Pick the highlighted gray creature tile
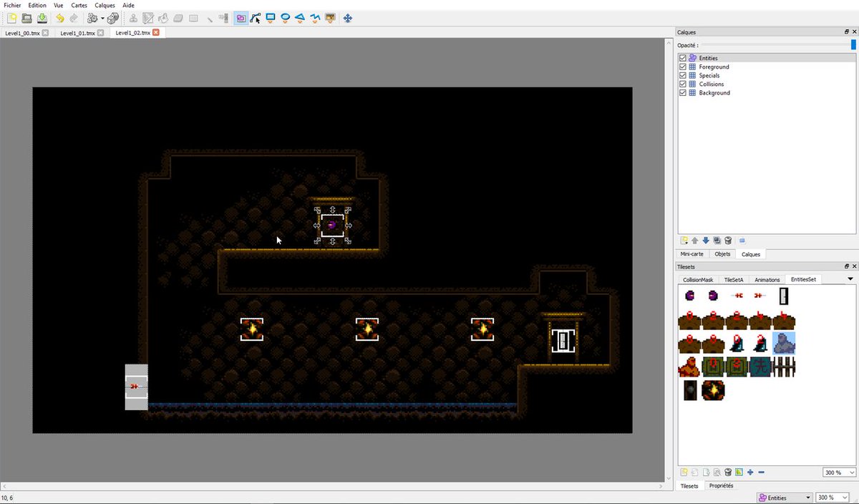The image size is (859, 504). click(784, 343)
